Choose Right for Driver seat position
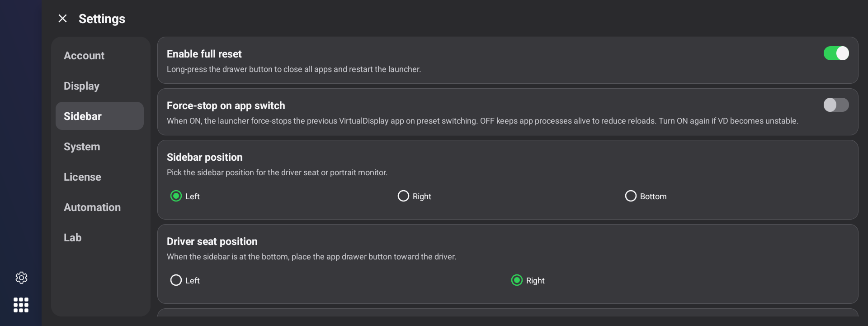The width and height of the screenshot is (868, 326). [528, 280]
